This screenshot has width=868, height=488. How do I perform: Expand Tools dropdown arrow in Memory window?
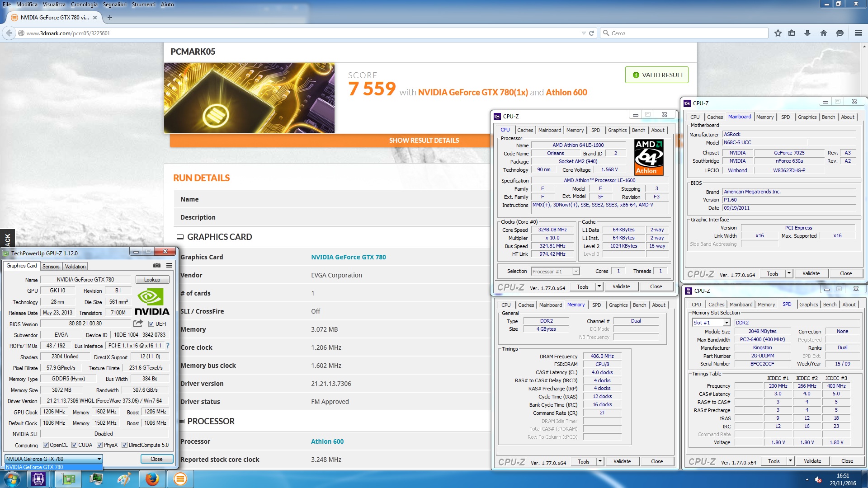tap(600, 461)
